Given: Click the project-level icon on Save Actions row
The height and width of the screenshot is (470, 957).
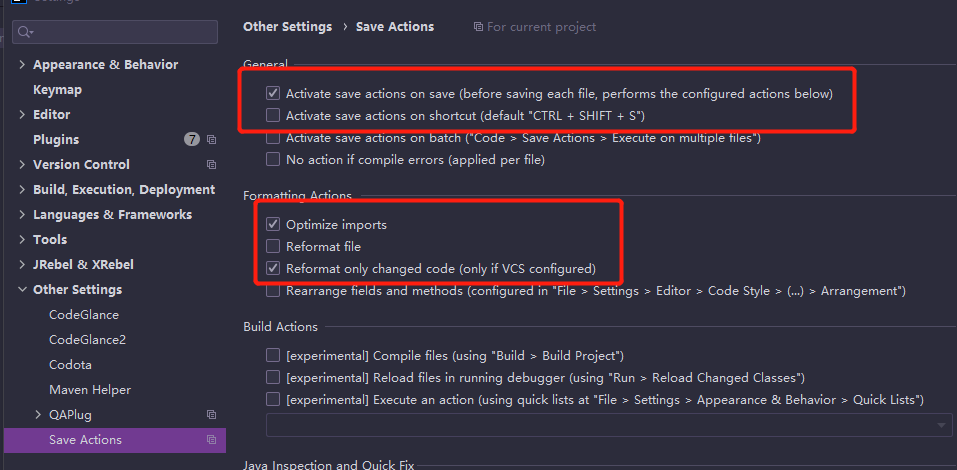Looking at the screenshot, I should (x=211, y=439).
